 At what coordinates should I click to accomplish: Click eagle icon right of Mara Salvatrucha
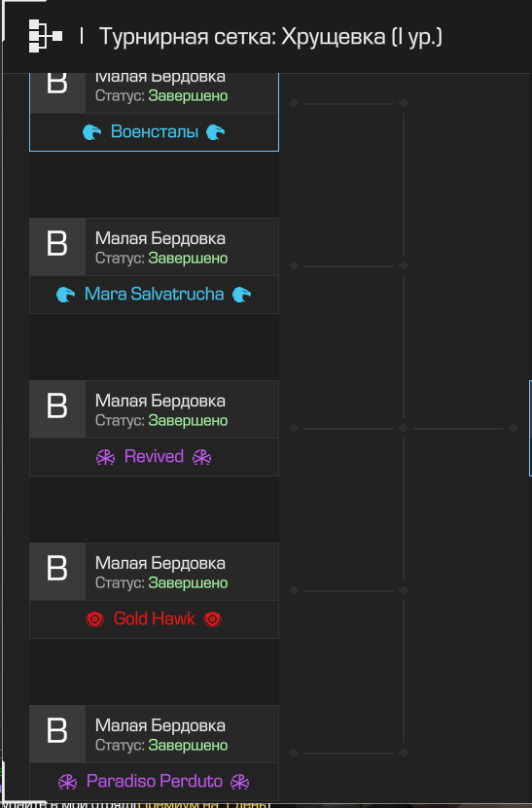point(242,295)
